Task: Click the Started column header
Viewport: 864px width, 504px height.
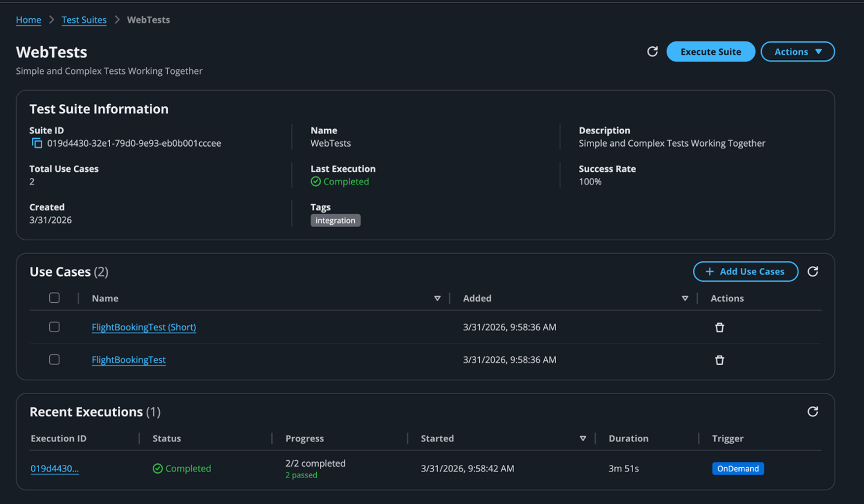Action: (x=437, y=439)
